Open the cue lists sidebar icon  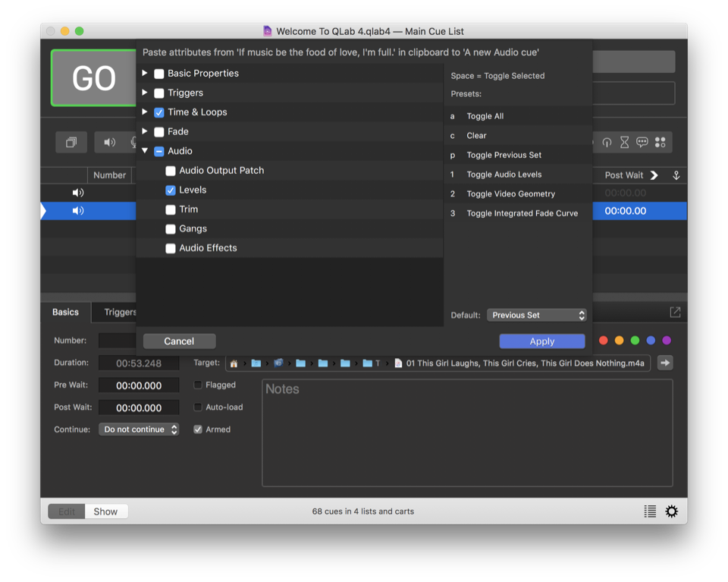tap(650, 511)
